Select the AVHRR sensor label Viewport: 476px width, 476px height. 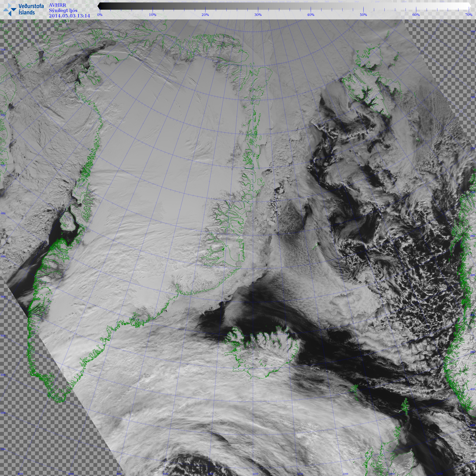coord(57,5)
